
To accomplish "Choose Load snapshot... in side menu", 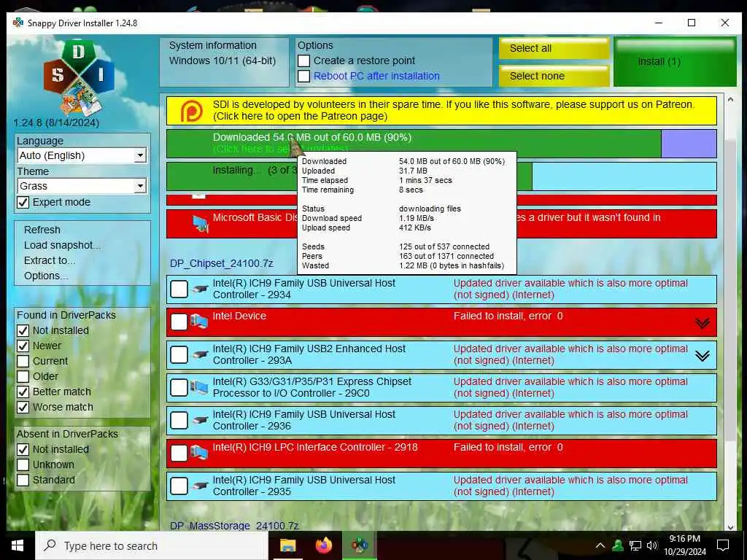I will tap(63, 245).
